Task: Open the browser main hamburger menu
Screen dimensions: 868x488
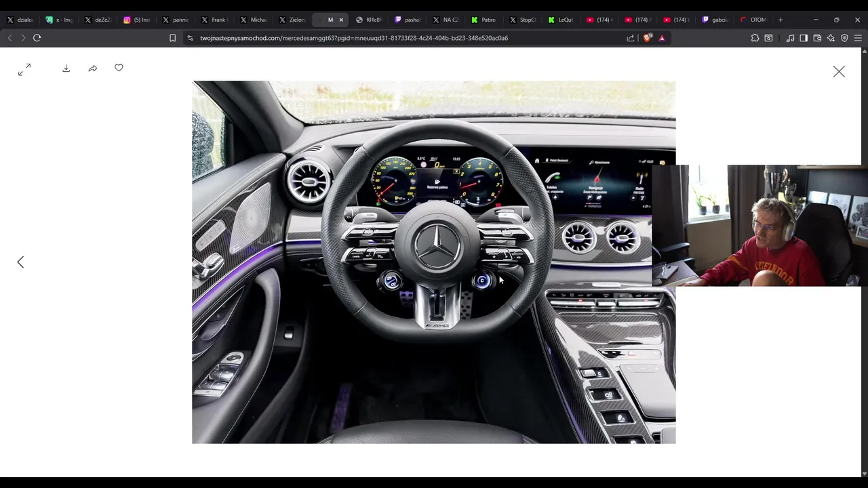Action: tap(858, 38)
